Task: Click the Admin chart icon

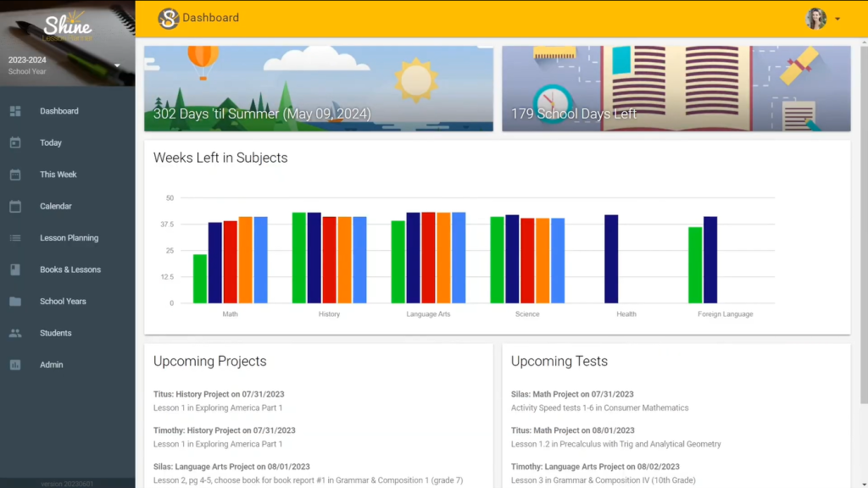Action: pyautogui.click(x=15, y=365)
